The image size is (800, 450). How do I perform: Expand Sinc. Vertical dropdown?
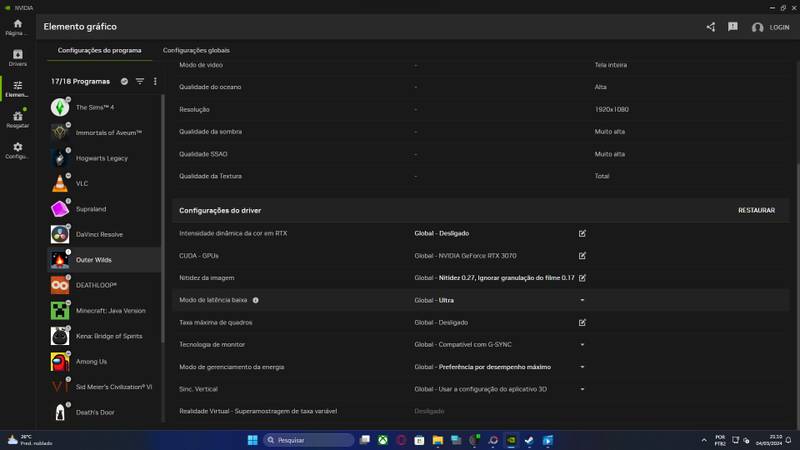[x=582, y=389]
